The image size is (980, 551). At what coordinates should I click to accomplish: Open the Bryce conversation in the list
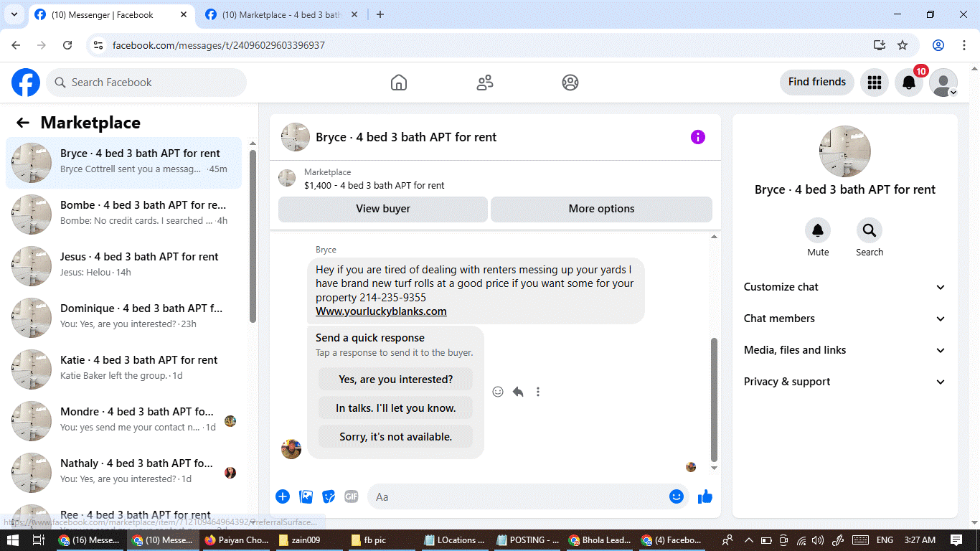point(124,163)
